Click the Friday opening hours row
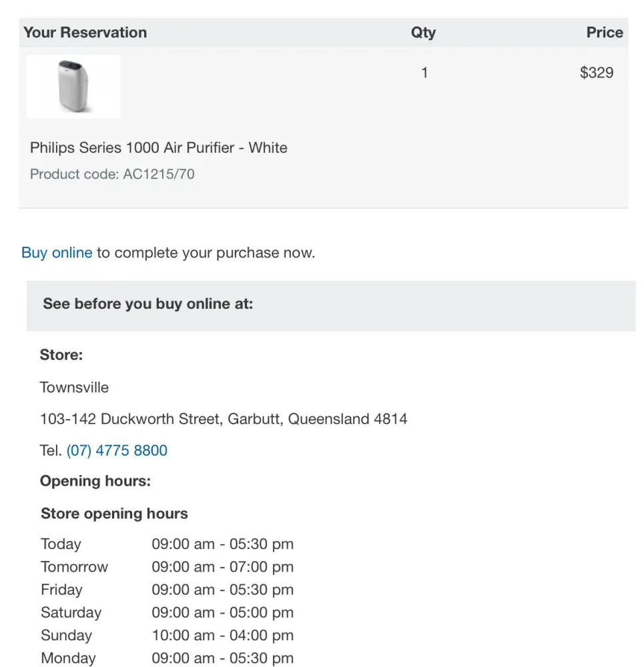The width and height of the screenshot is (644, 667). pos(167,590)
